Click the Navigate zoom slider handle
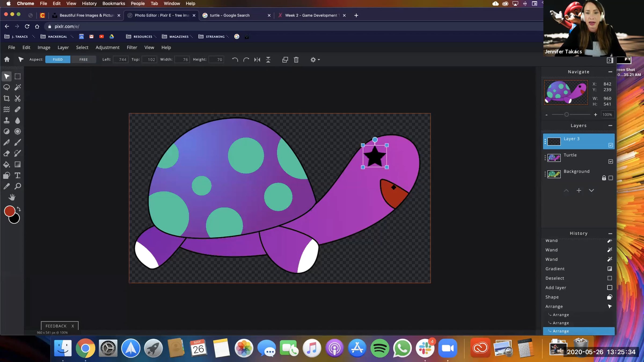 coord(566,114)
